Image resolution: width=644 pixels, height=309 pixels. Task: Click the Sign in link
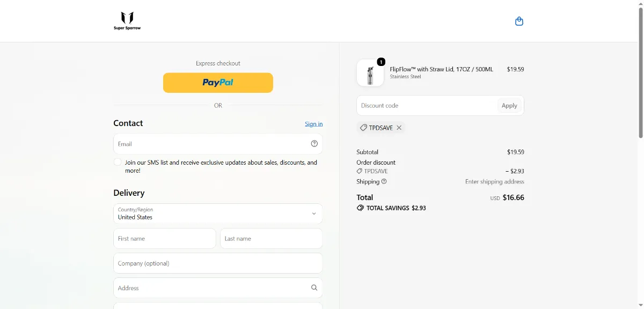click(314, 124)
